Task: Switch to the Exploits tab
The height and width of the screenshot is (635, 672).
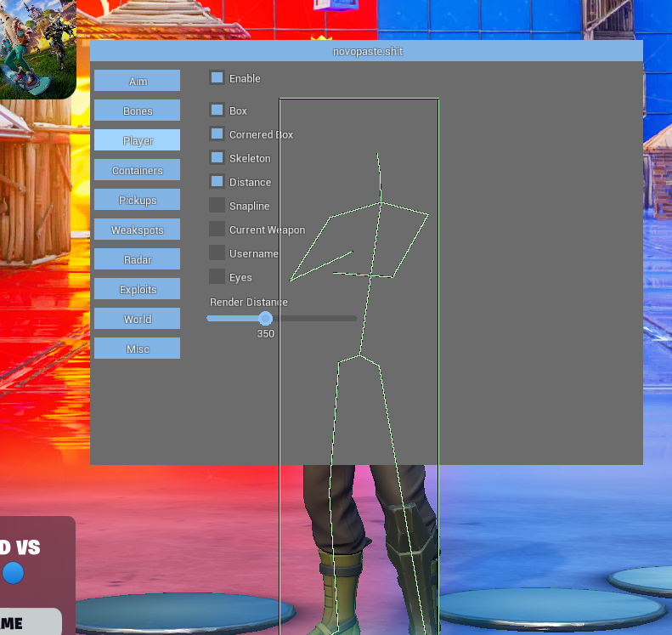Action: pos(137,289)
